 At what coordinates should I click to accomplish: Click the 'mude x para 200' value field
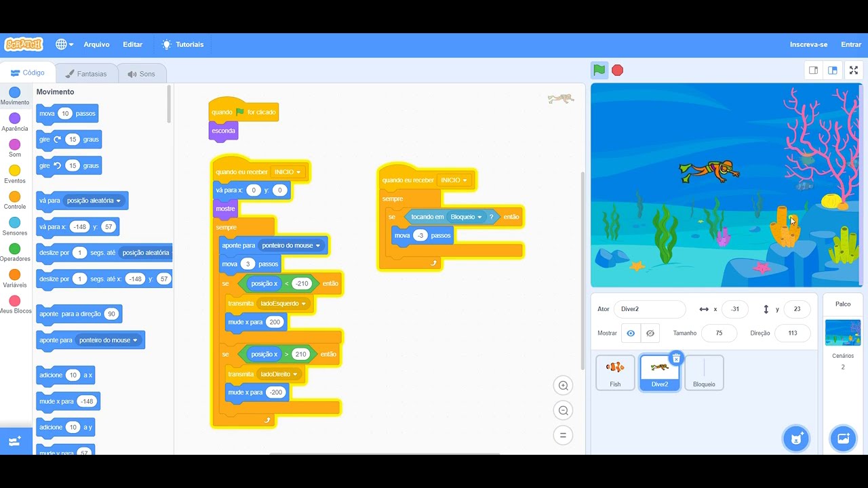pos(275,322)
